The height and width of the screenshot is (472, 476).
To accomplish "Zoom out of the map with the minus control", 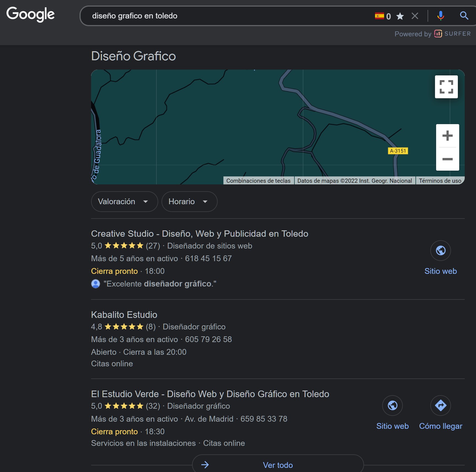I will (x=447, y=159).
